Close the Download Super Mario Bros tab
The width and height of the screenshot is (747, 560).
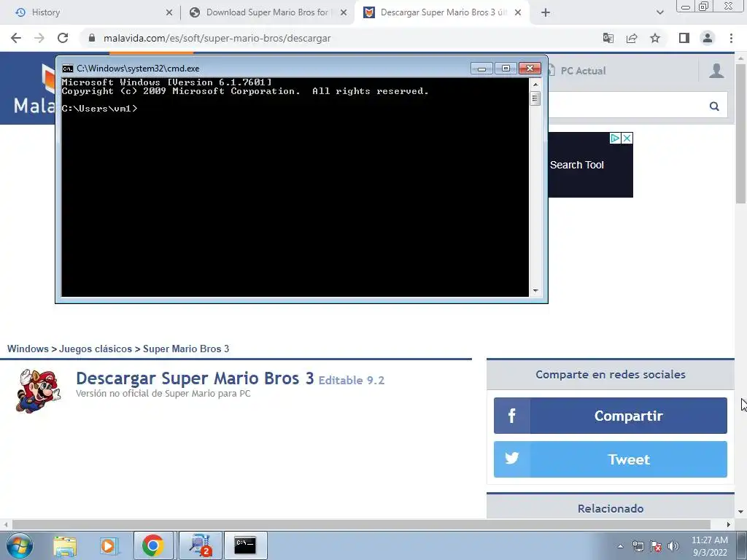click(344, 12)
